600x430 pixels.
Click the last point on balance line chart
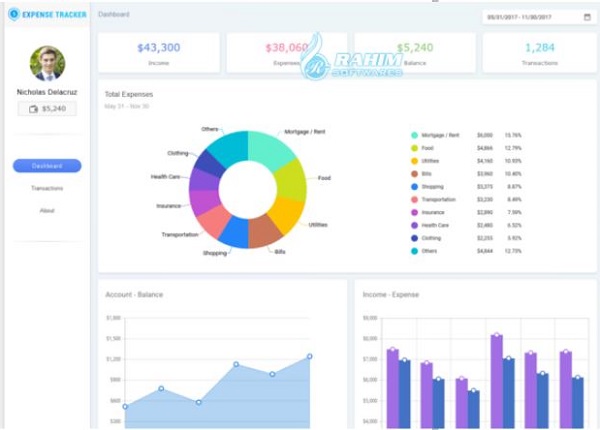click(310, 356)
